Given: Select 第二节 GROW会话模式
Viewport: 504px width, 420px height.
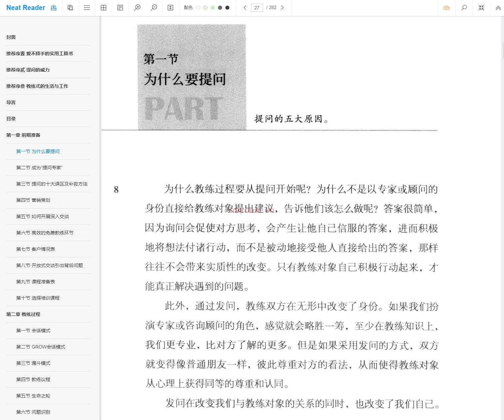Looking at the screenshot, I should pyautogui.click(x=41, y=347).
